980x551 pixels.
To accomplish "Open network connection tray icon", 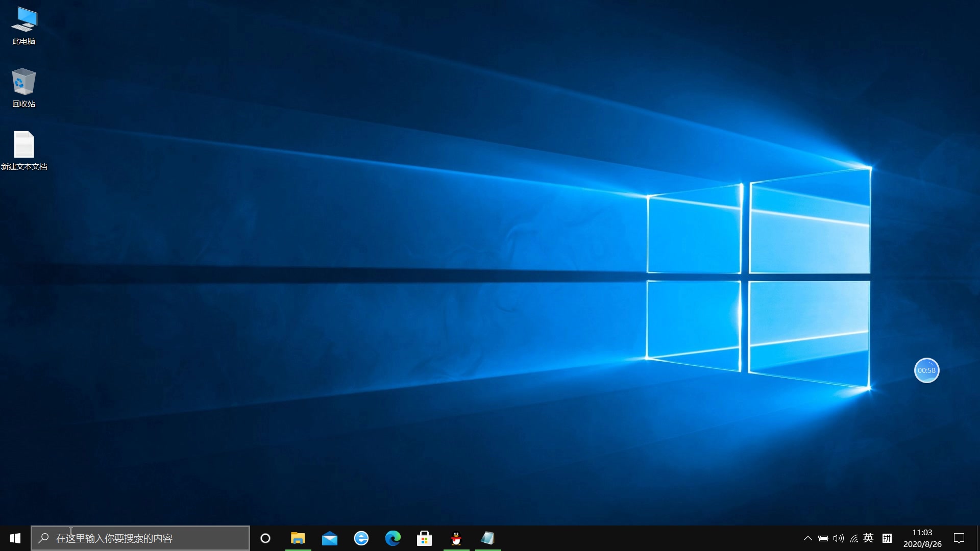I will click(x=854, y=538).
